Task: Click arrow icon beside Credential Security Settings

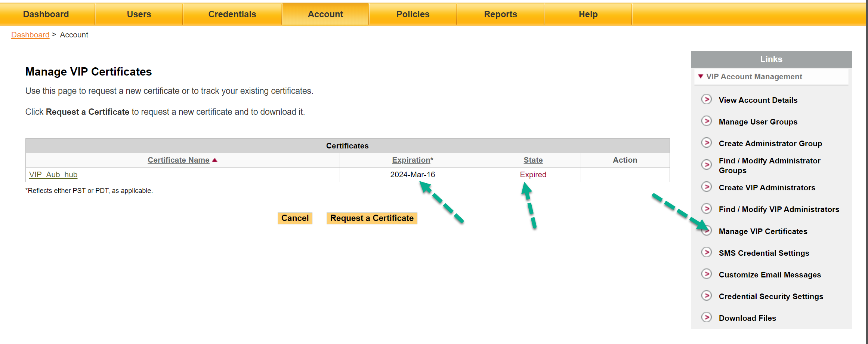Action: click(706, 296)
